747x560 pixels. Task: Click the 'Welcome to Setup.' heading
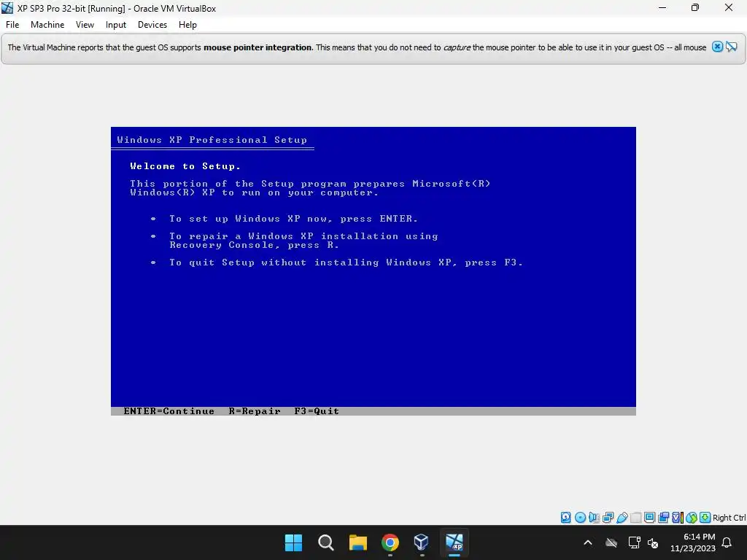pos(185,166)
